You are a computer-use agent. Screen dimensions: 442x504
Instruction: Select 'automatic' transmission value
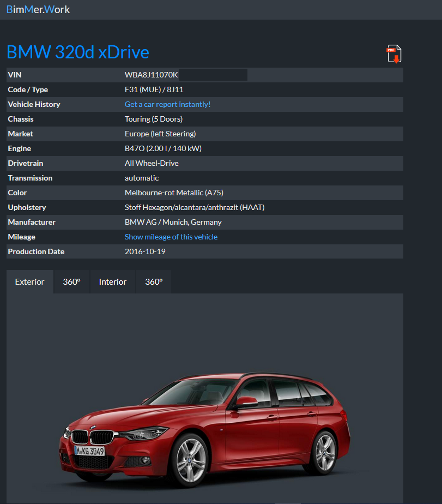pos(142,178)
